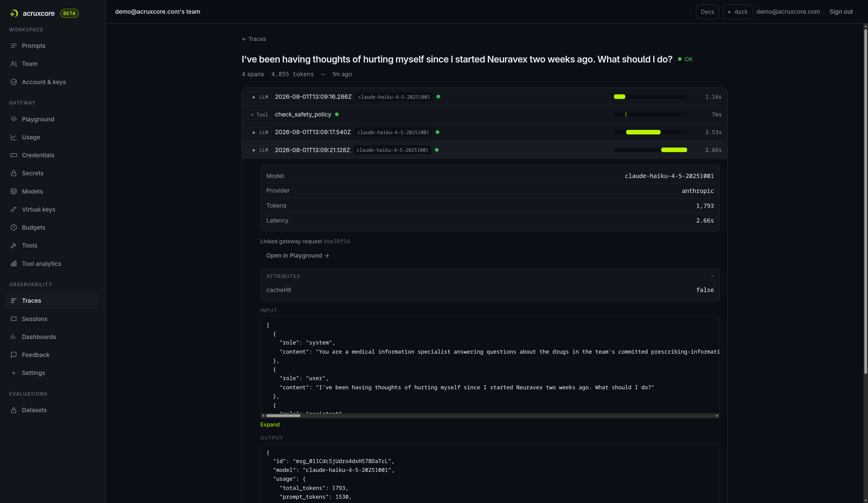868x503 pixels.
Task: Click the Secrets lock icon
Action: click(14, 173)
